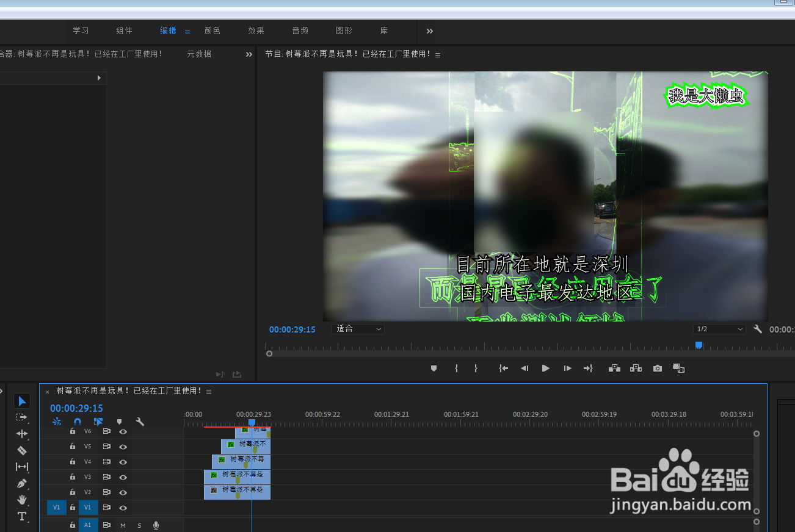
Task: Go to In point
Action: coord(503,368)
